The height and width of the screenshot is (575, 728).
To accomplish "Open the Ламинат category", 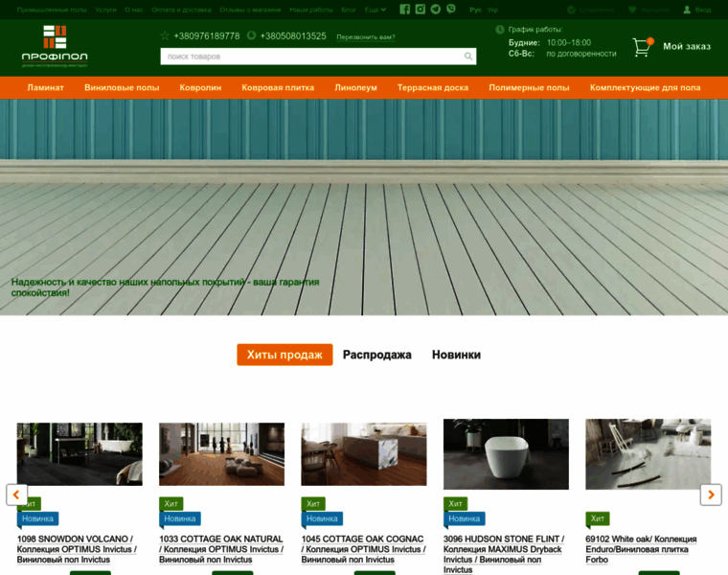I will click(x=46, y=88).
